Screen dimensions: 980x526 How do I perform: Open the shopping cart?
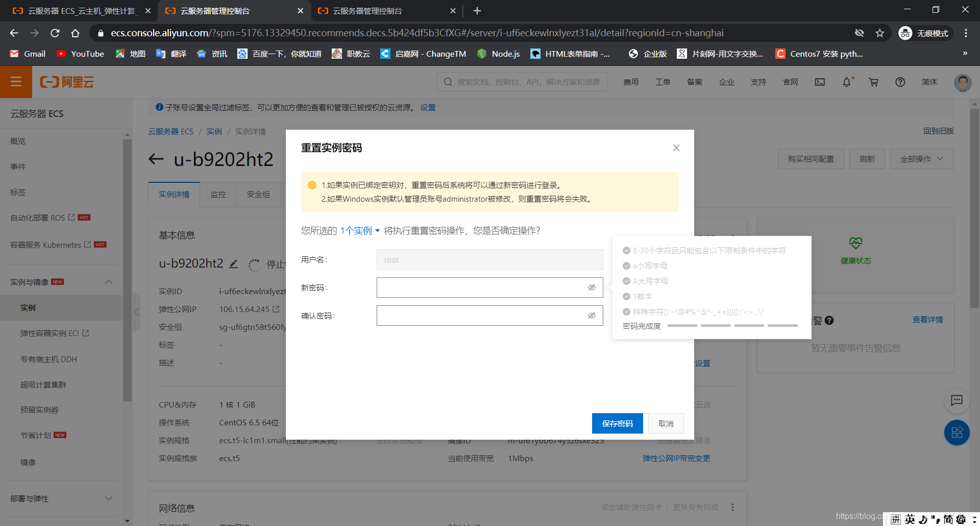[x=873, y=82]
